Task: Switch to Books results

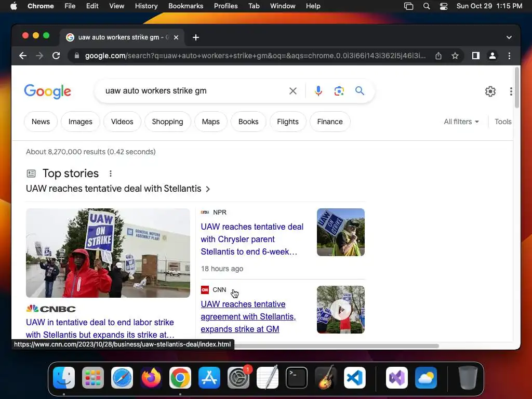Action: 248,122
